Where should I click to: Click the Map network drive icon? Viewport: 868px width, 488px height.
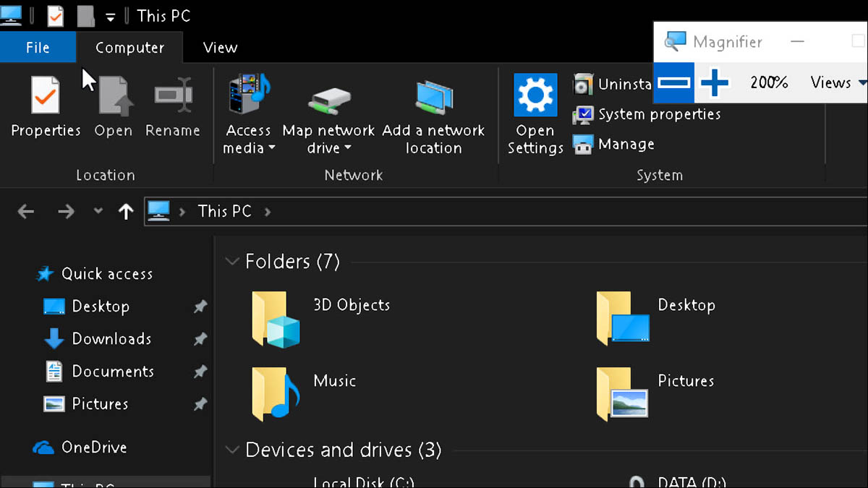tap(328, 98)
